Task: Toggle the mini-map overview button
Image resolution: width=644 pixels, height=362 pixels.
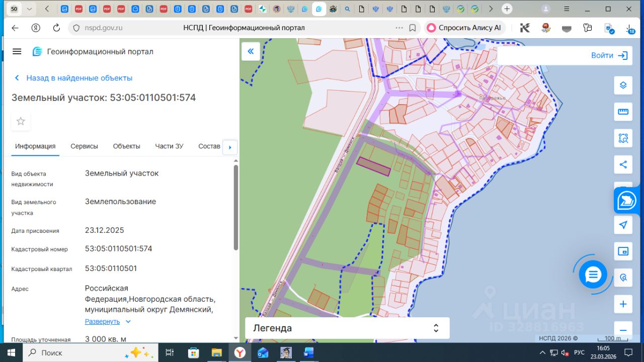Action: pyautogui.click(x=623, y=251)
